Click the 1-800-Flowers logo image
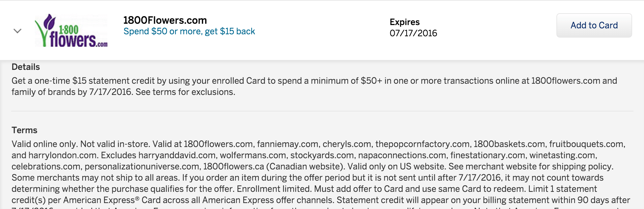 coord(71,30)
